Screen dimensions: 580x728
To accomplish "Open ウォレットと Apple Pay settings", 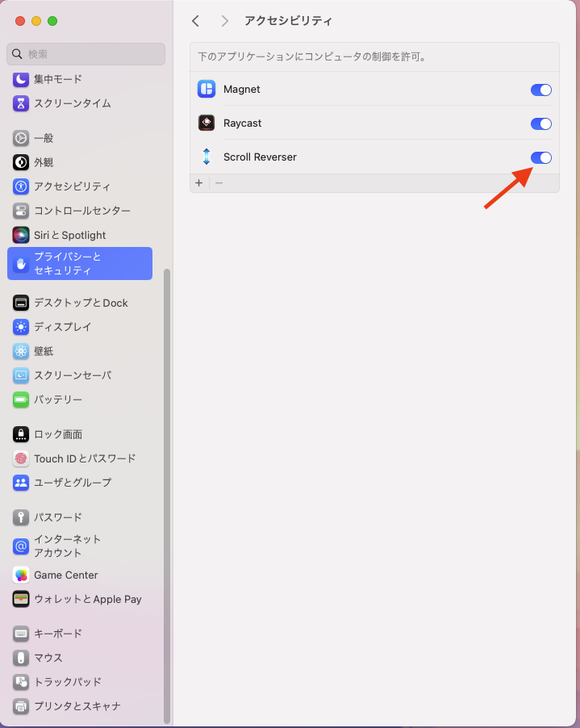I will click(x=87, y=600).
